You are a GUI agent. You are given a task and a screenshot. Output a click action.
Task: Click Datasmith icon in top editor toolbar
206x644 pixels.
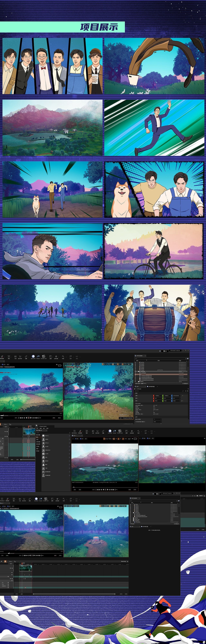point(33,356)
